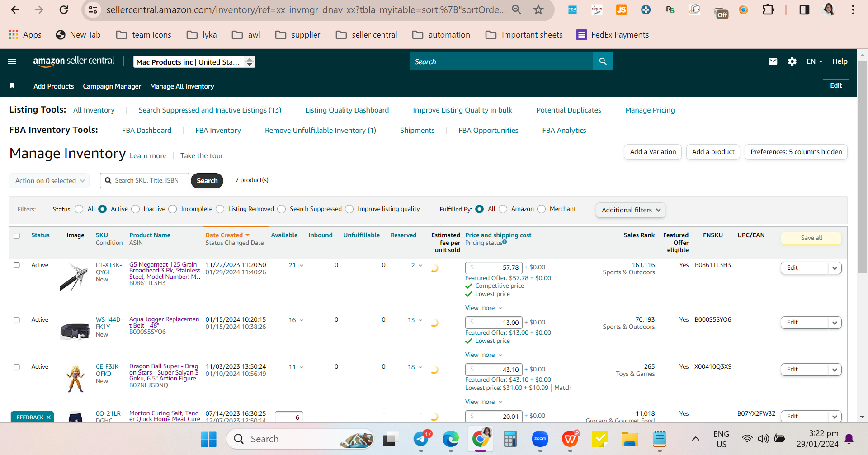This screenshot has height=455, width=868.
Task: Open the FBA Dashboard tool tab
Action: [147, 131]
